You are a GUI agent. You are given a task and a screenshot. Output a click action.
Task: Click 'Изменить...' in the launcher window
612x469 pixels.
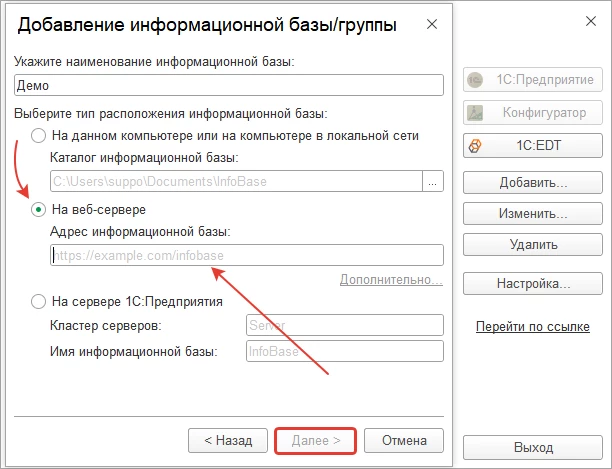coord(533,213)
